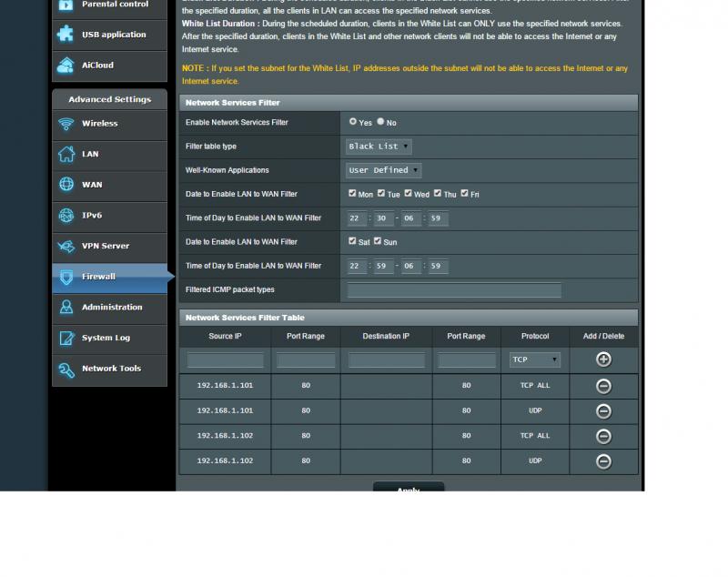
Task: Click the Destination IP input field
Action: 386,360
